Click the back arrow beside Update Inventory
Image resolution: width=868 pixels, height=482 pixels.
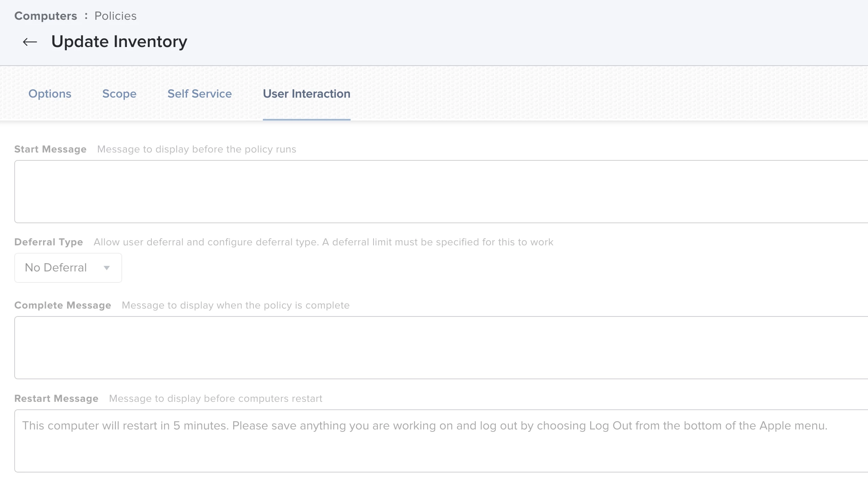tap(30, 42)
